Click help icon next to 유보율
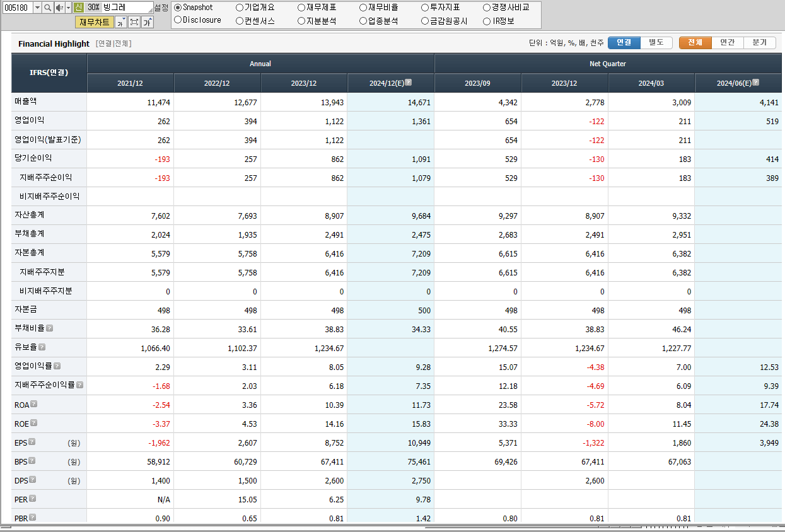This screenshot has width=785, height=532. tap(42, 347)
